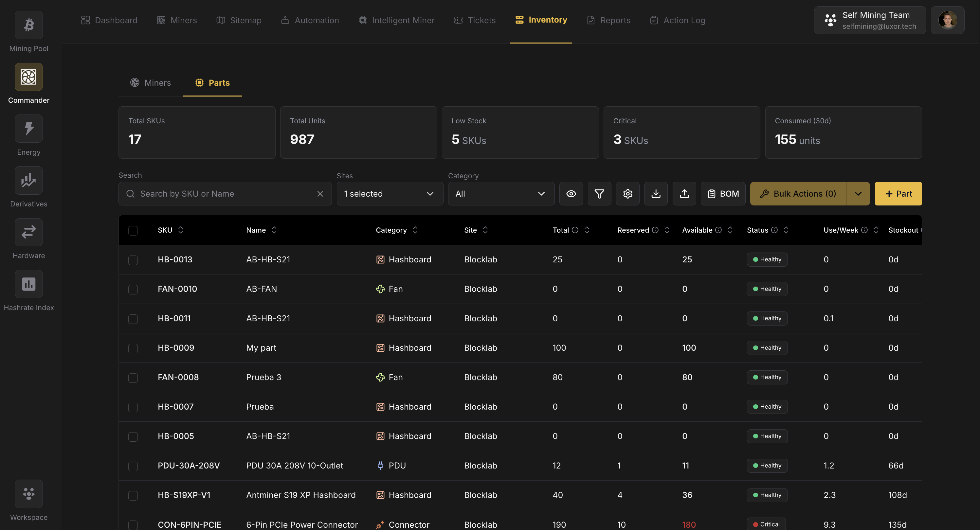
Task: Open the filter funnel icon
Action: [x=599, y=194]
